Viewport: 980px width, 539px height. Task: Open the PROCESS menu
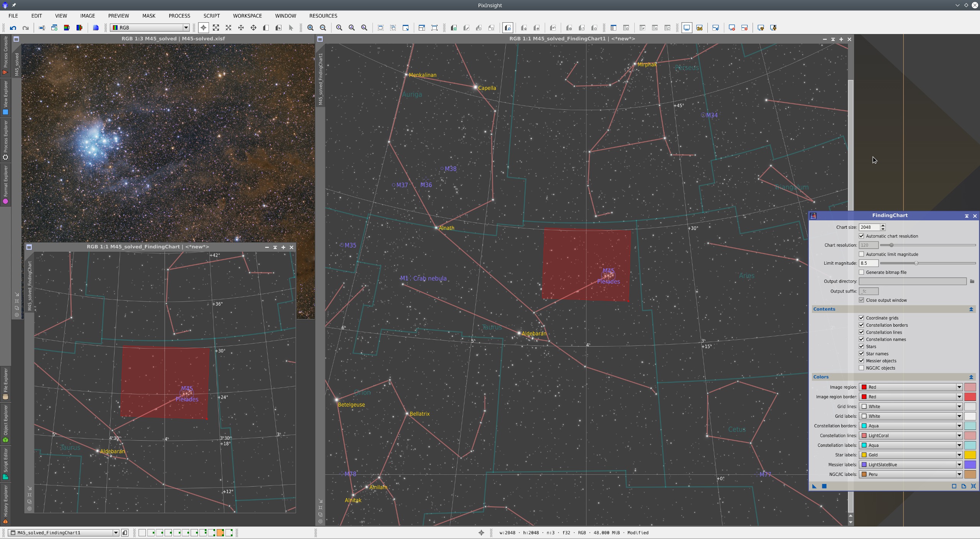[x=179, y=16]
